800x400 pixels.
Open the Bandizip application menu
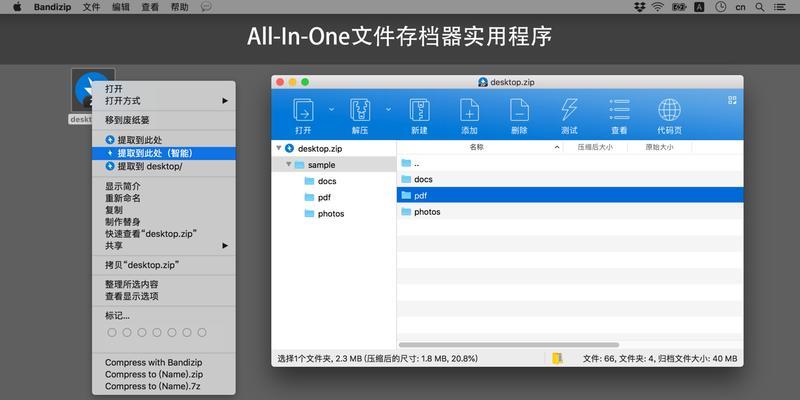(x=53, y=7)
